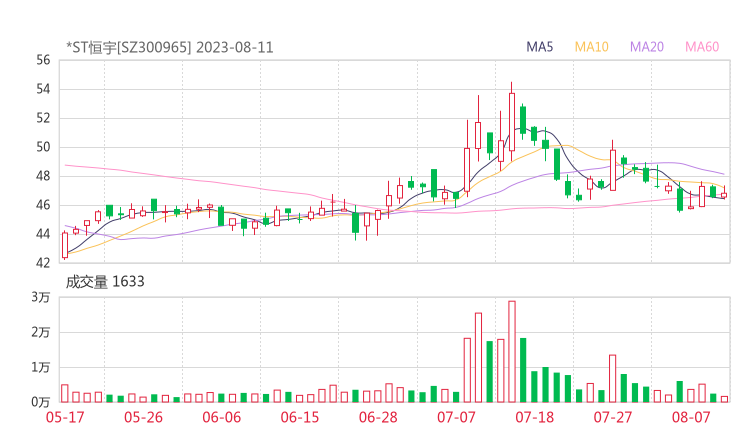Click the 06-28 date axis label
740x440 pixels.
378,417
